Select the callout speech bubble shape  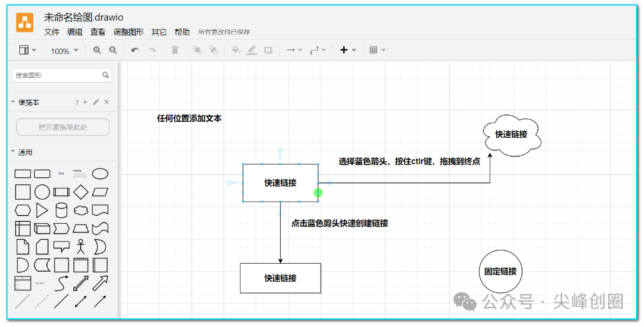[x=62, y=247]
